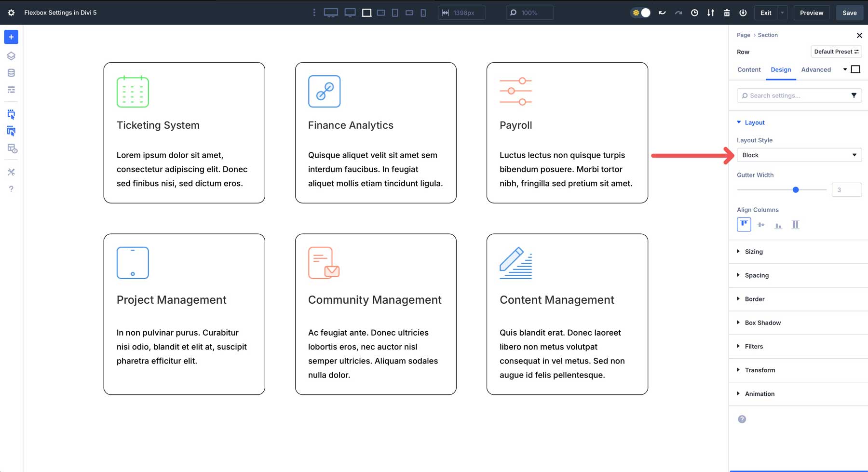
Task: Select the last Align Columns option
Action: [x=795, y=224]
